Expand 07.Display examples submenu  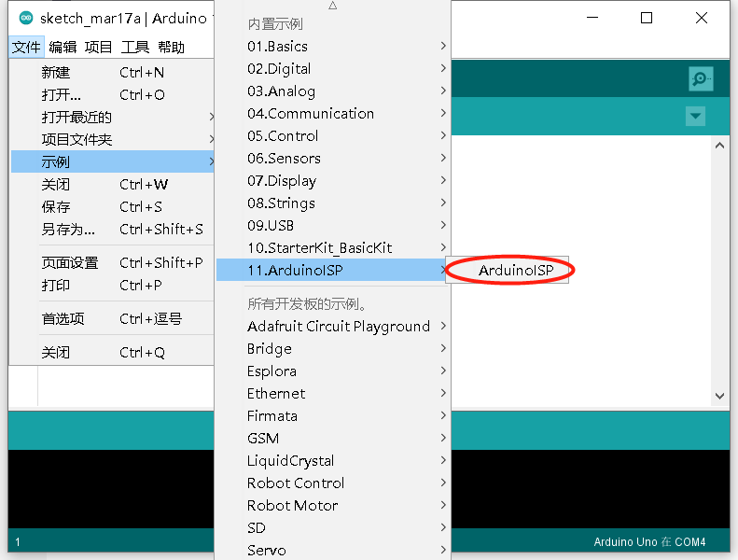333,180
